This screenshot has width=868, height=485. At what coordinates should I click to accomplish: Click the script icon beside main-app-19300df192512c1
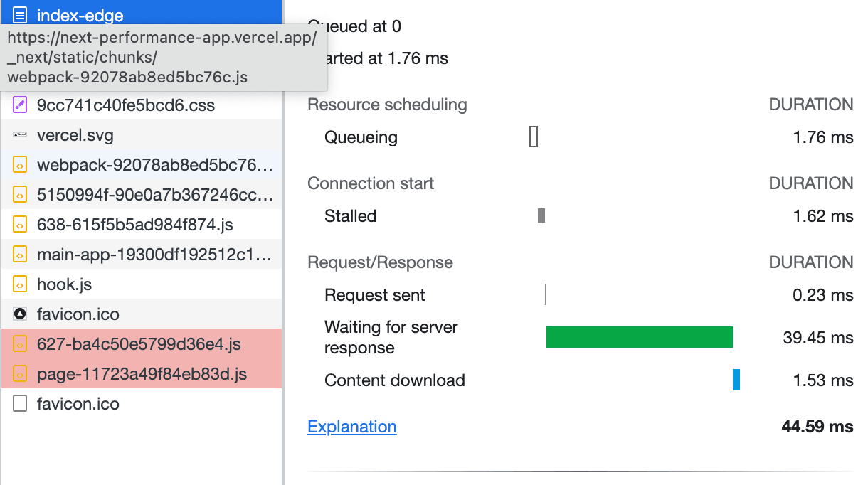pyautogui.click(x=21, y=255)
